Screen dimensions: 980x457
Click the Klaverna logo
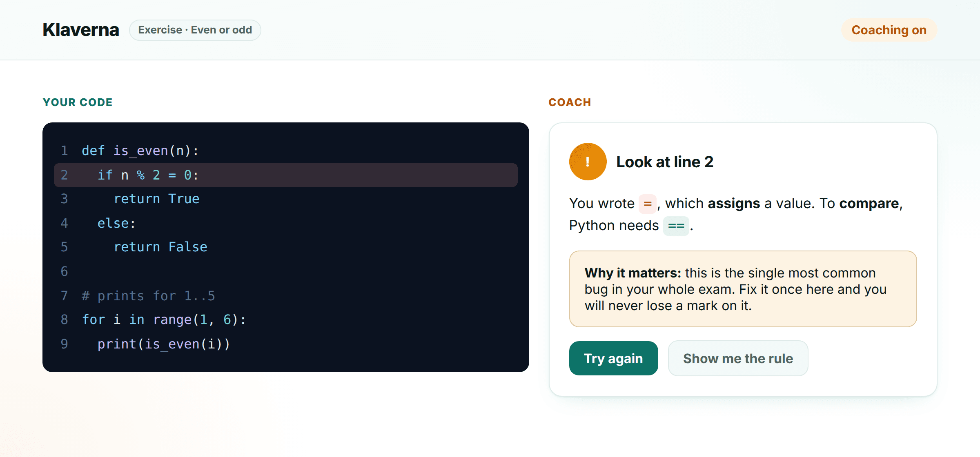click(x=81, y=30)
